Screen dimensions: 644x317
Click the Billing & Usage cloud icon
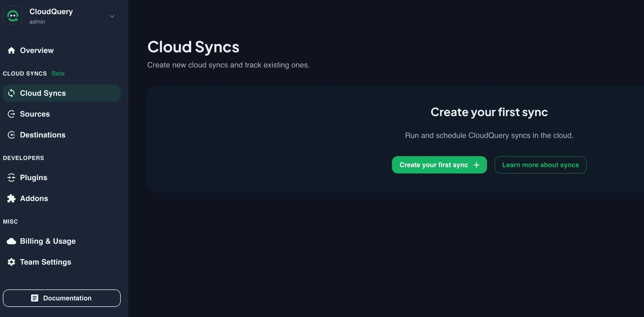pyautogui.click(x=11, y=241)
